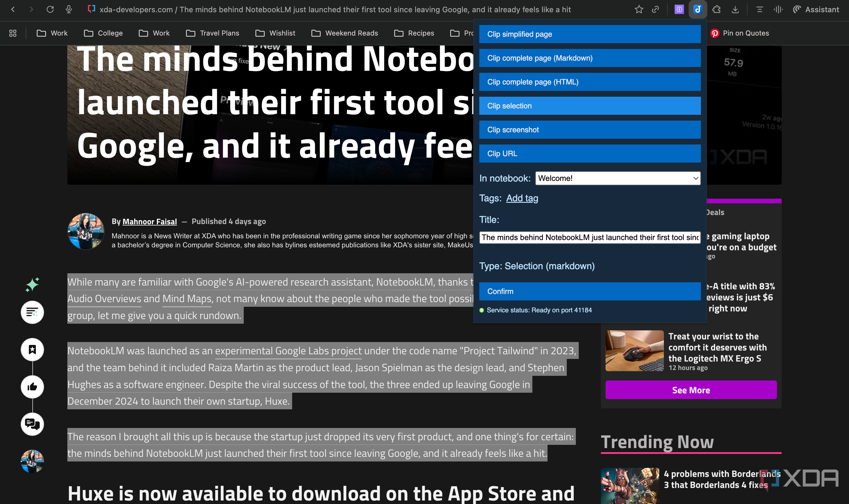
Task: Like the article with the thumbs-up icon
Action: 32,387
